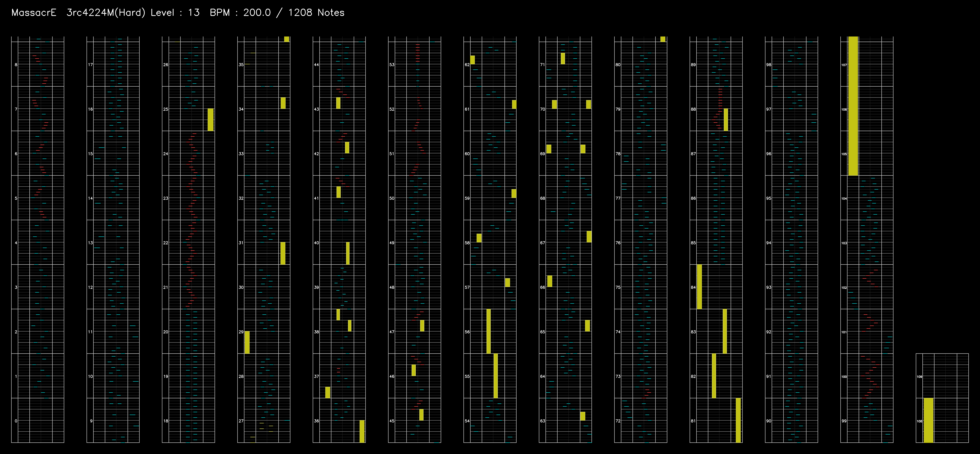Click the yellow long note in measure 83

tap(725, 331)
